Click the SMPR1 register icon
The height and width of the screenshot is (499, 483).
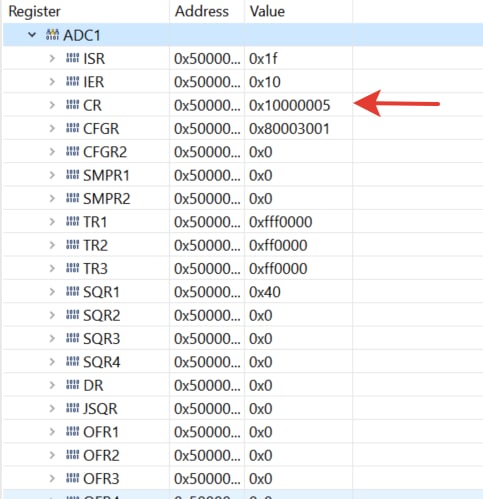(72, 175)
